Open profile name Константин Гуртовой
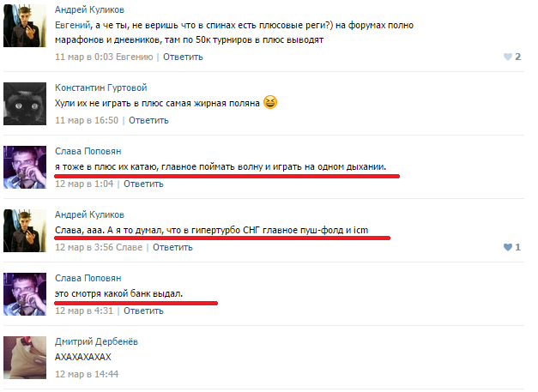This screenshot has width=538, height=392. (101, 87)
